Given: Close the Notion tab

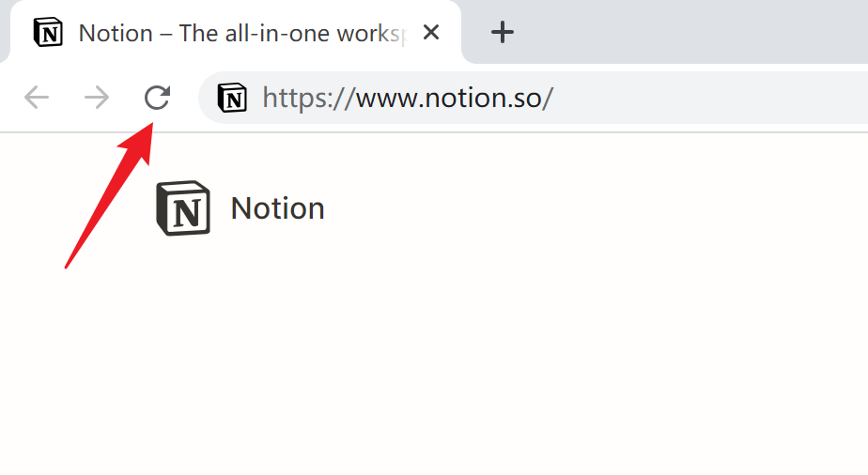Looking at the screenshot, I should tap(430, 33).
